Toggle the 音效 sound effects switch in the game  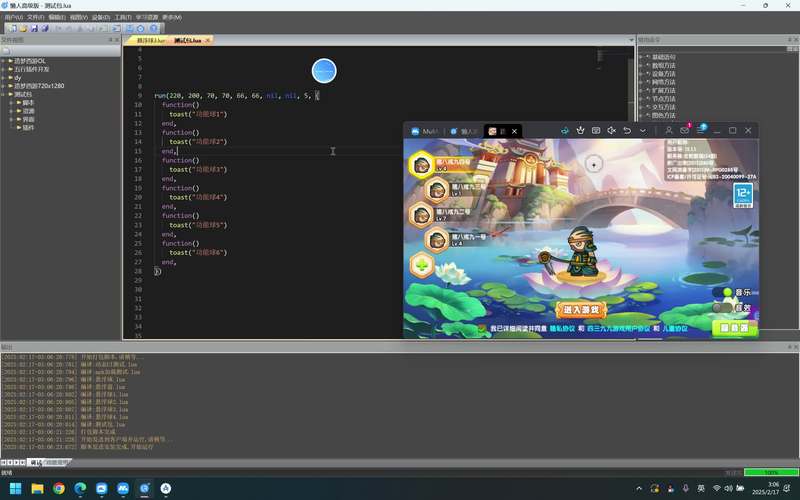pos(722,308)
